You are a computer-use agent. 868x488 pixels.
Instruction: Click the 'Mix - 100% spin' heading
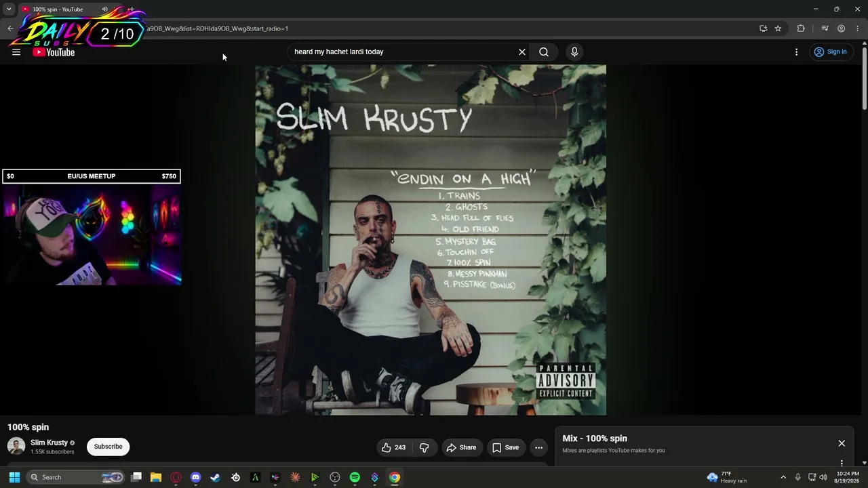(595, 439)
